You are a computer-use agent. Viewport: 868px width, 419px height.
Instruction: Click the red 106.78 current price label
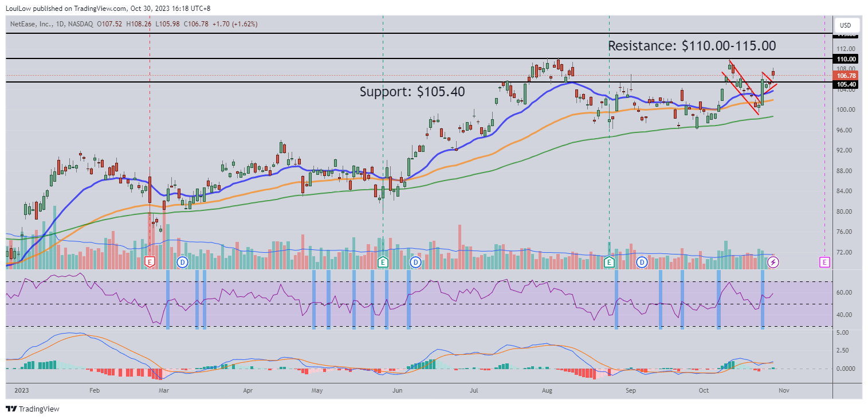(846, 76)
